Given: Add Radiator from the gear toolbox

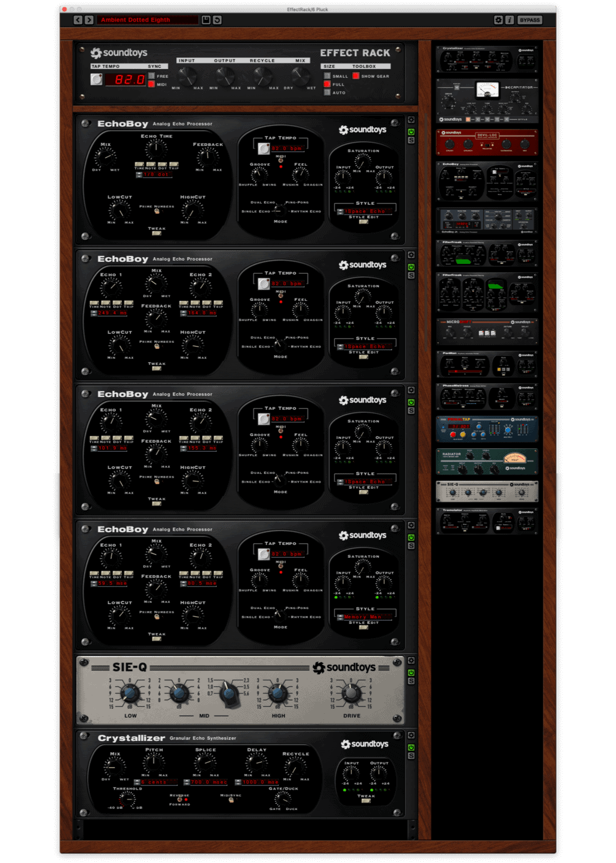Looking at the screenshot, I should (487, 461).
